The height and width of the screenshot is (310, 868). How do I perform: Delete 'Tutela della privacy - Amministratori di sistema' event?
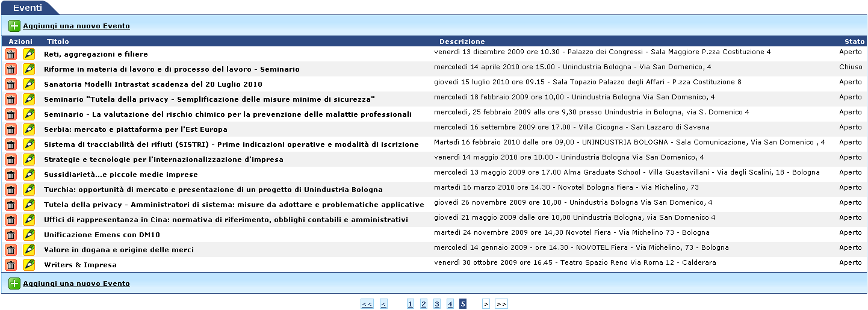coord(11,205)
